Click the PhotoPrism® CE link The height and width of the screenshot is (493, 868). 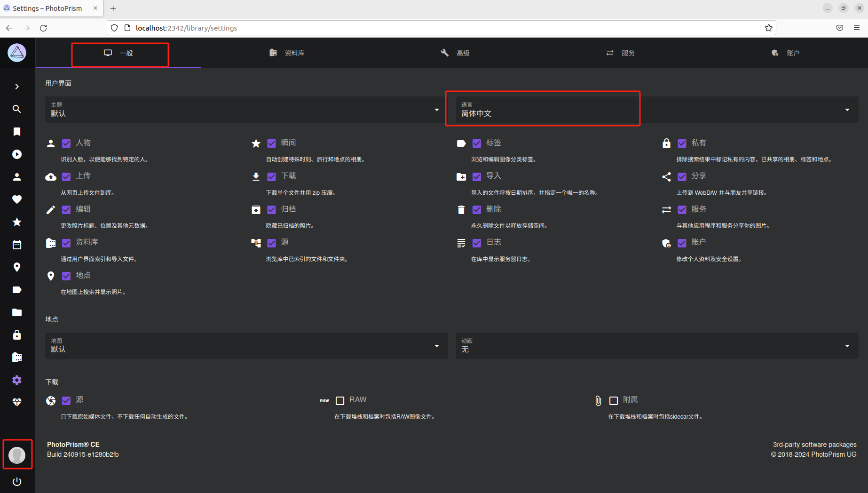(73, 445)
